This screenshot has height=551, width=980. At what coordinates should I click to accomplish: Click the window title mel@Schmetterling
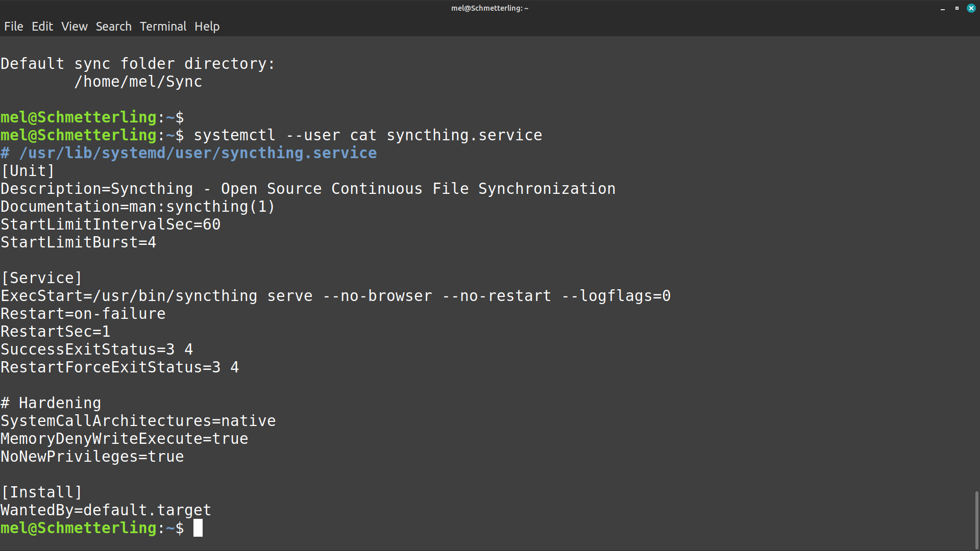coord(489,8)
